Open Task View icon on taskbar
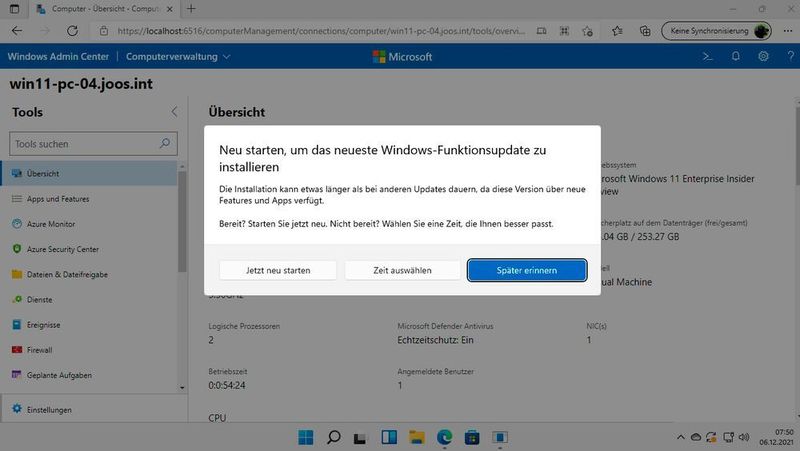 click(x=360, y=438)
